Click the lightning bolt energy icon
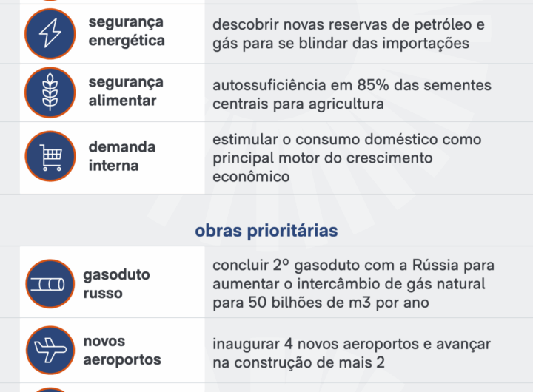 (x=50, y=34)
